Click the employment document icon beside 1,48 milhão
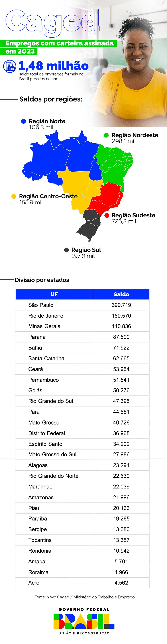 coord(10,66)
